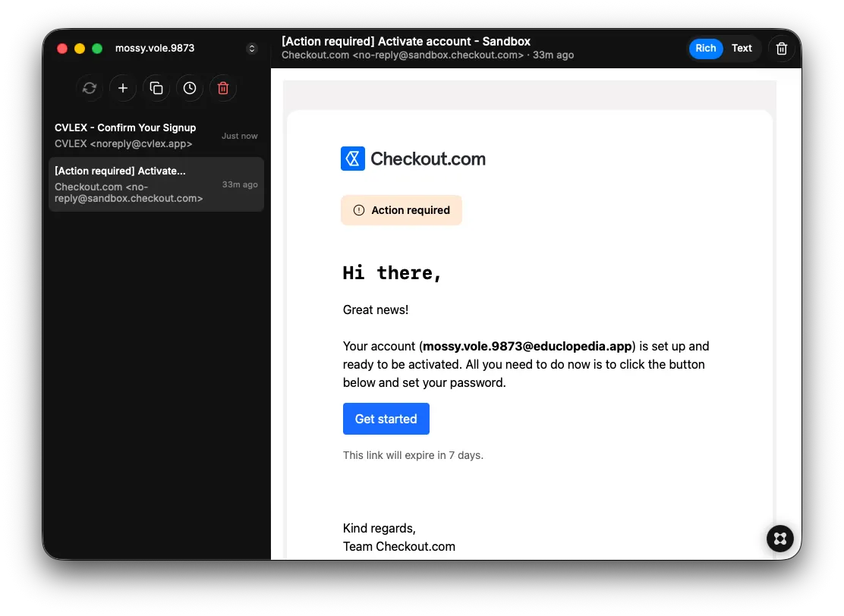
Task: Click the mossy.vole.9873 mailbox name
Action: tap(155, 49)
